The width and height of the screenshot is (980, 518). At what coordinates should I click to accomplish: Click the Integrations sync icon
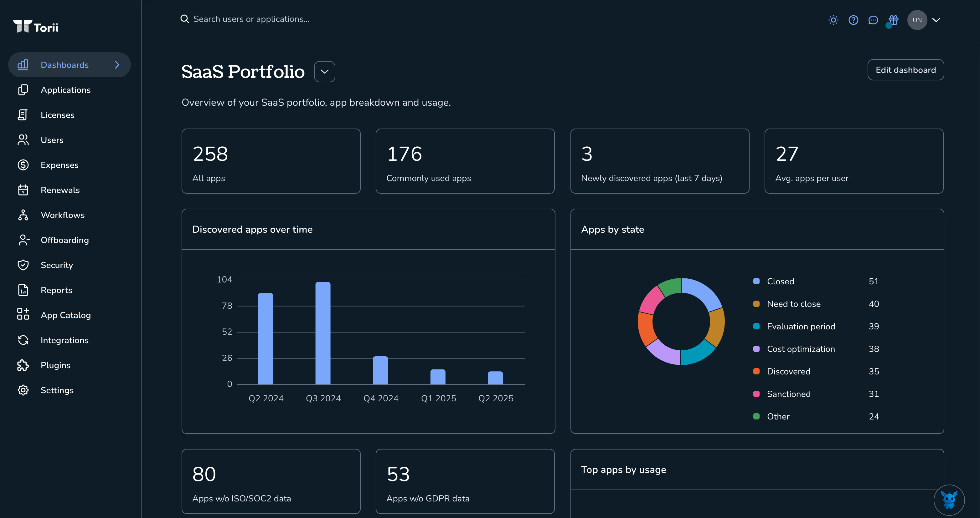23,340
